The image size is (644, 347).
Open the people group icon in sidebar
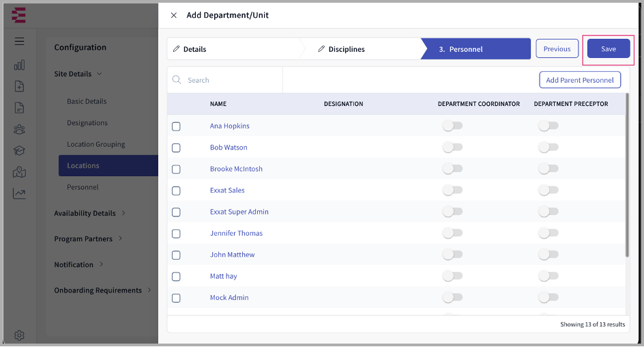pos(19,129)
